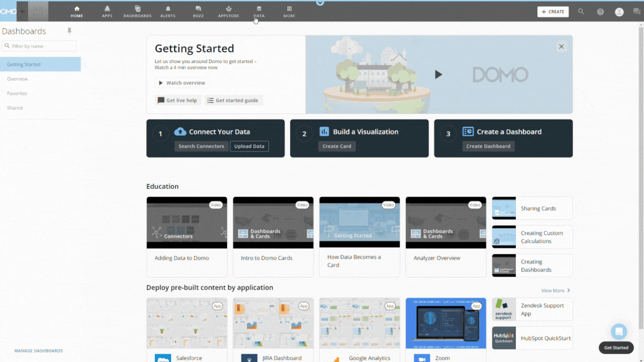Close the Getting Started banner
The width and height of the screenshot is (644, 362).
point(561,46)
